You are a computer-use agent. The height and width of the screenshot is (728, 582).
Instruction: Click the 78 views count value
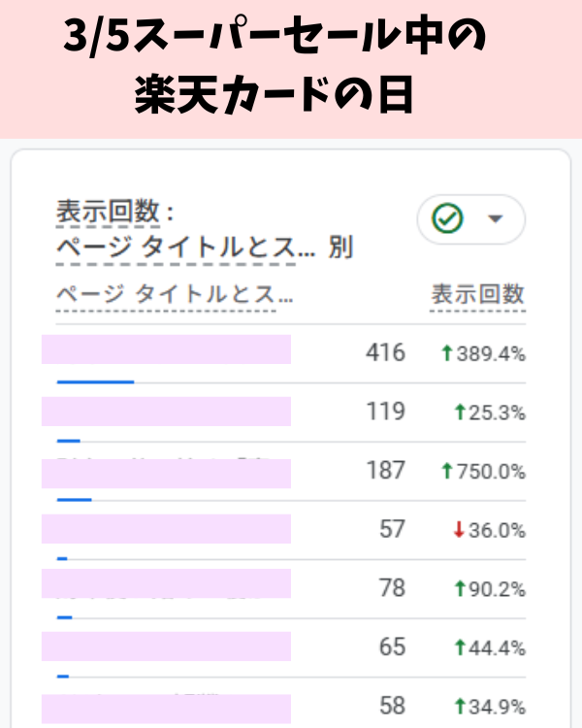(x=392, y=588)
